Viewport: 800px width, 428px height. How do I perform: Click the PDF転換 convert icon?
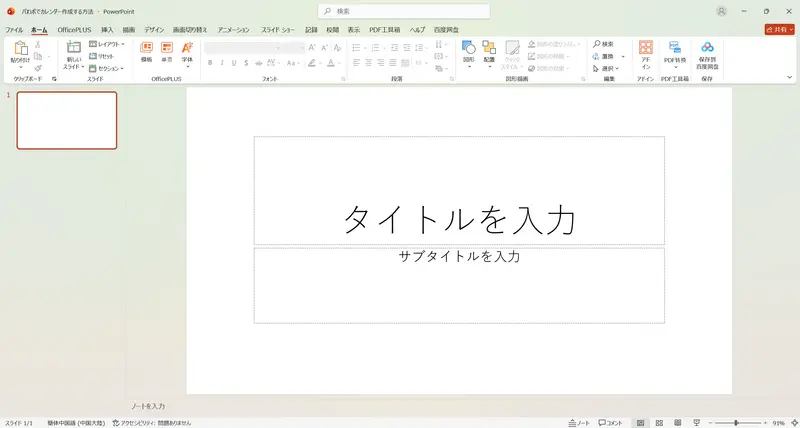(x=675, y=47)
